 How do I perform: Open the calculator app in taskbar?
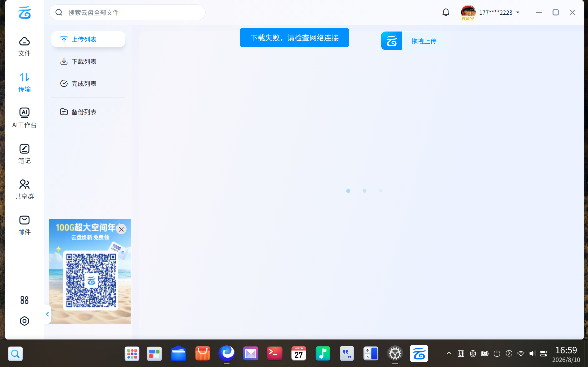click(x=371, y=354)
